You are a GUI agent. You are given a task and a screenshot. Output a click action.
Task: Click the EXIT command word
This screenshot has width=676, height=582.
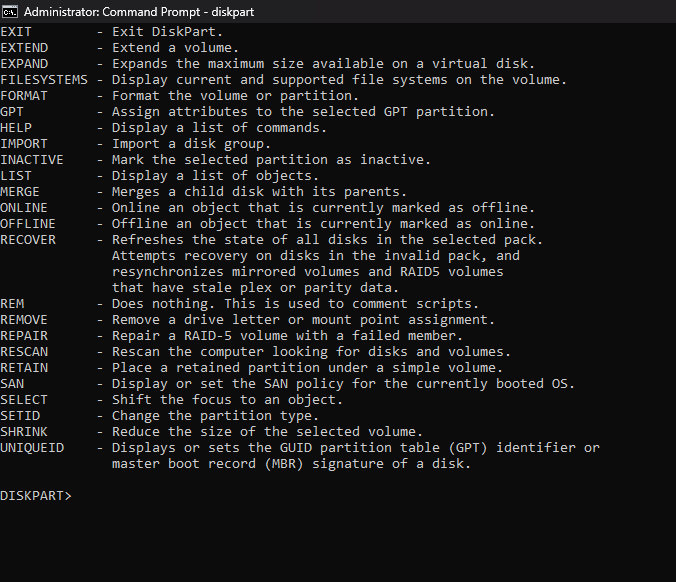coord(16,32)
